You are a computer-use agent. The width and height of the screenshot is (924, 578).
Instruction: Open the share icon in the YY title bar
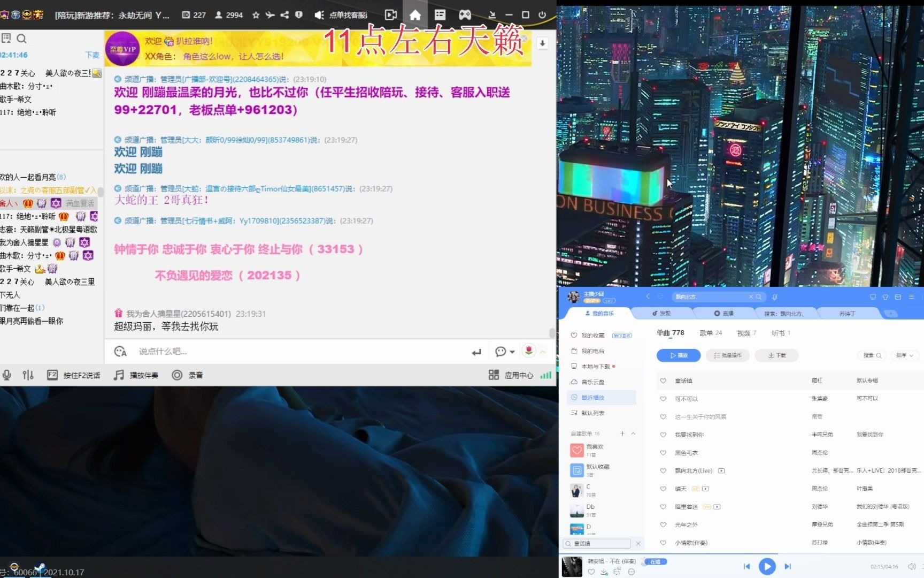[286, 15]
